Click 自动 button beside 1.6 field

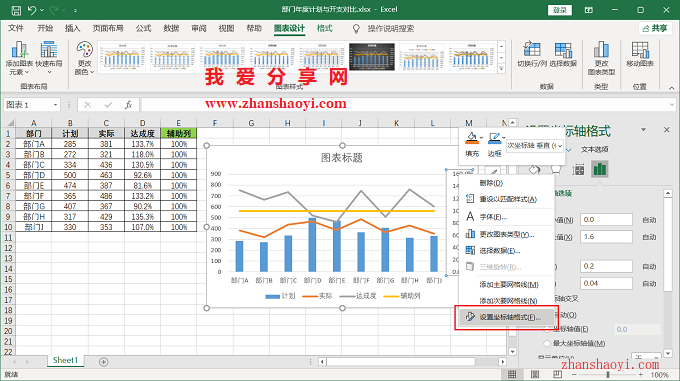coord(649,237)
